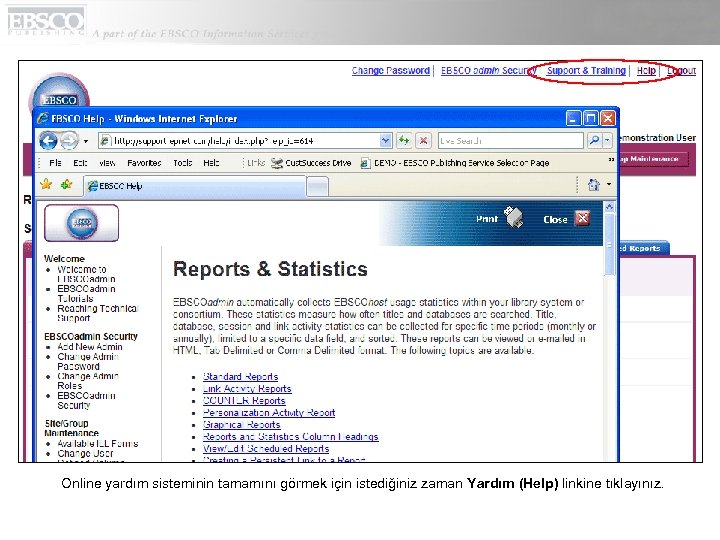Screen dimensions: 720x540
Task: Click the IE Forward arrow button
Action: [x=69, y=141]
